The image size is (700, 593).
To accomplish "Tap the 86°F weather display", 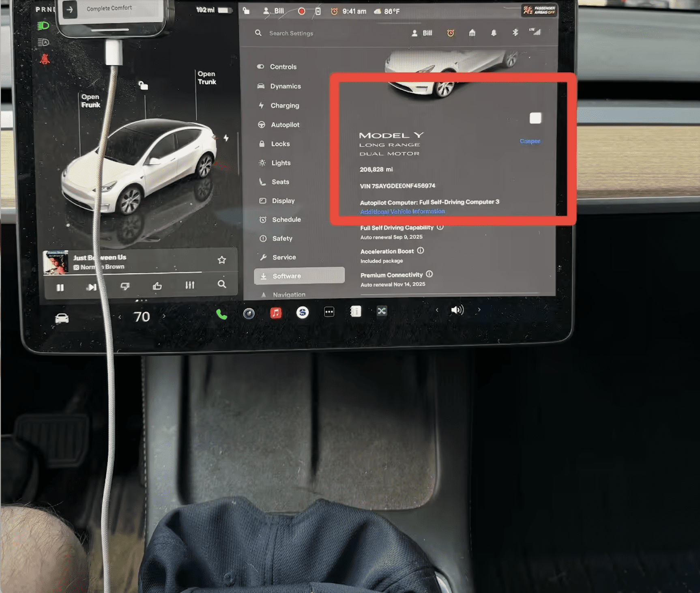I will click(x=387, y=11).
